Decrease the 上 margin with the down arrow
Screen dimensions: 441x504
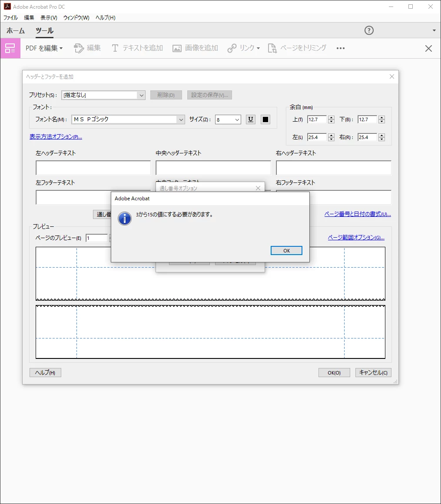(332, 122)
